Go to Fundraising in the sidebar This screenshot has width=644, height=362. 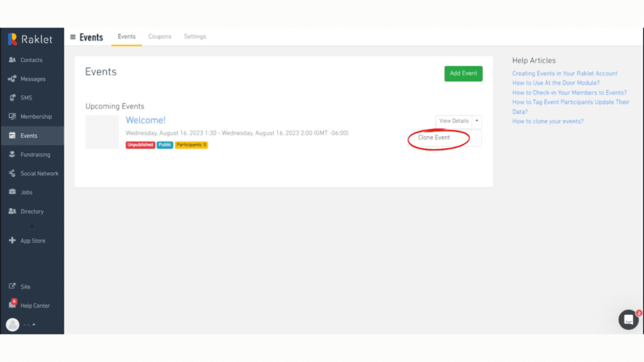tap(35, 155)
